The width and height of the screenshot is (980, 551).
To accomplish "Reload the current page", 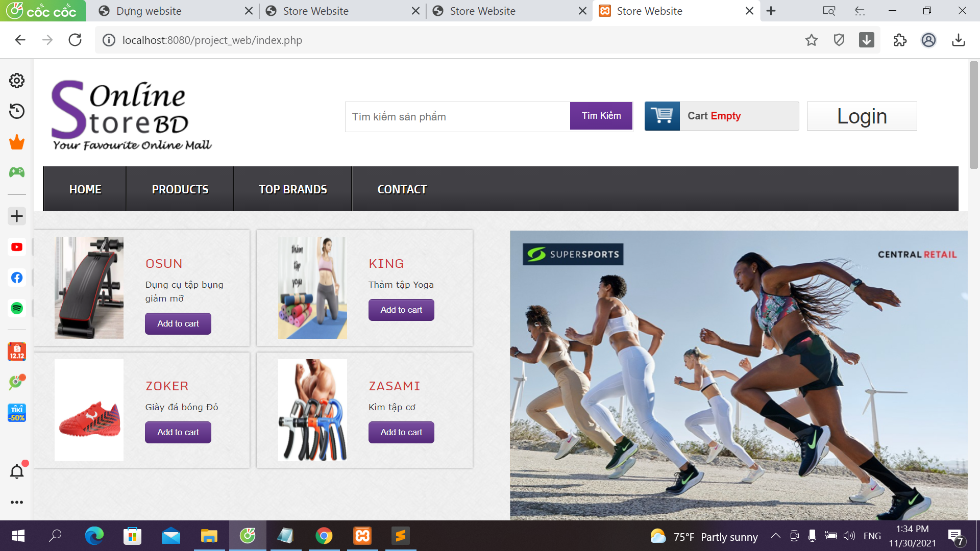I will click(75, 40).
